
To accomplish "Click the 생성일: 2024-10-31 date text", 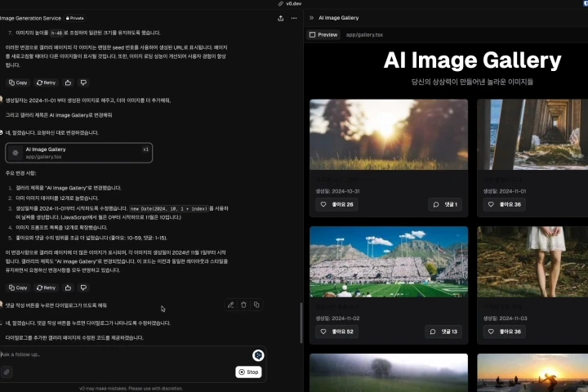I will click(x=337, y=191).
